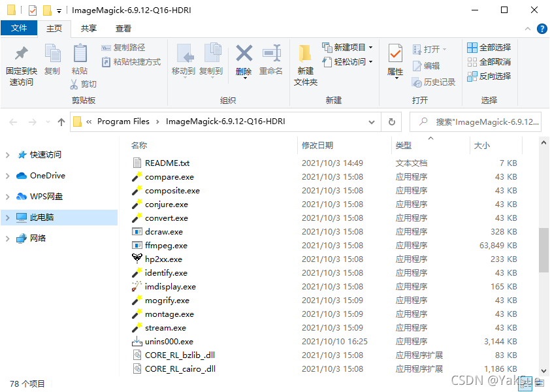Expand OneDrive tree node
Viewport: 550px width, 392px height.
(7, 176)
